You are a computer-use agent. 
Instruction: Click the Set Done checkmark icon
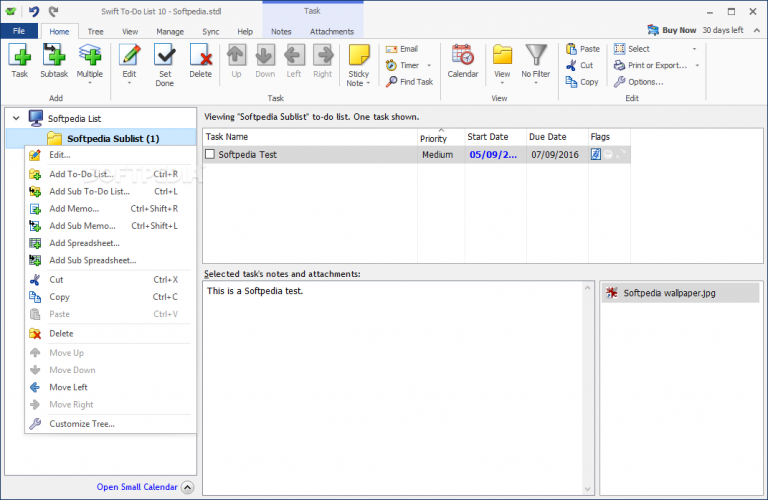(165, 55)
